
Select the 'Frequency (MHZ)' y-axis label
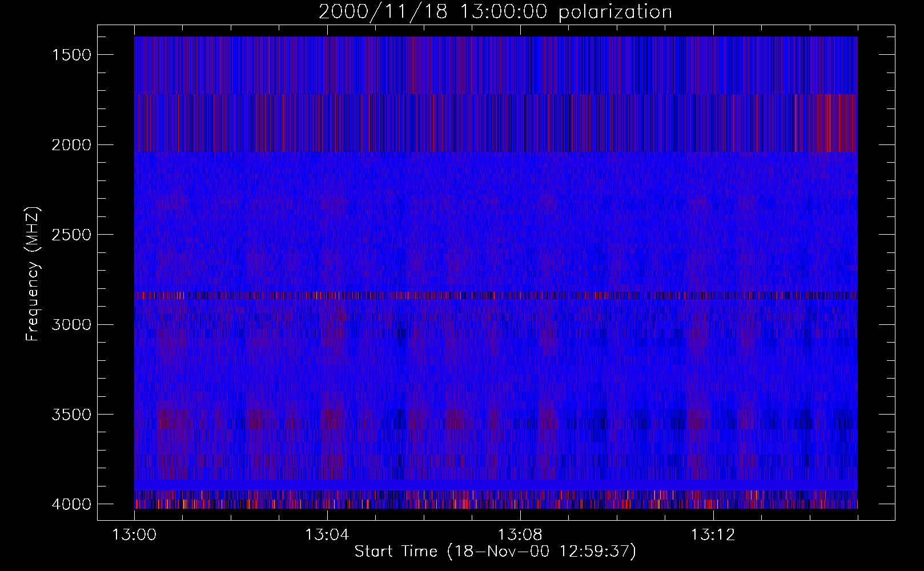[x=33, y=274]
